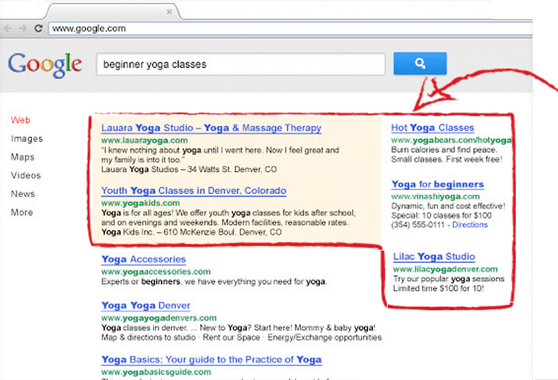This screenshot has width=558, height=380.
Task: Open the Yoga Accessories result
Action: click(143, 259)
